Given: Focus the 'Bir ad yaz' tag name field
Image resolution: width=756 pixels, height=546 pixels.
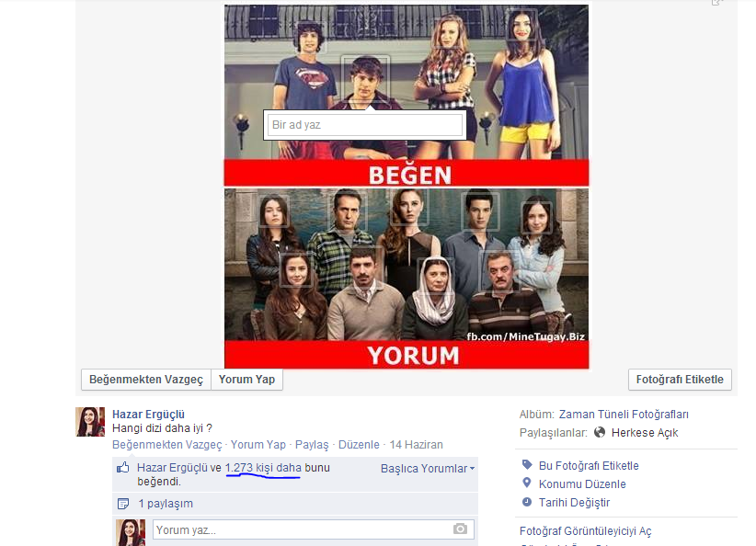Looking at the screenshot, I should [x=365, y=125].
